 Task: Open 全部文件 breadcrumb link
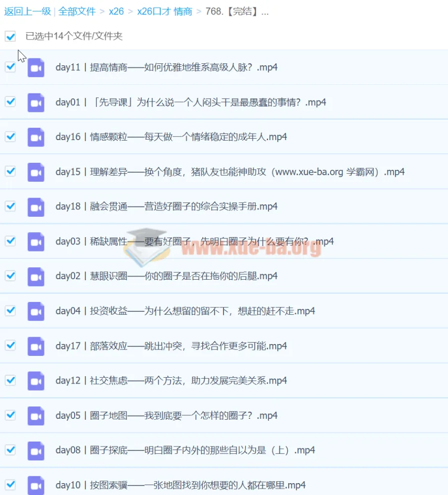pyautogui.click(x=77, y=11)
